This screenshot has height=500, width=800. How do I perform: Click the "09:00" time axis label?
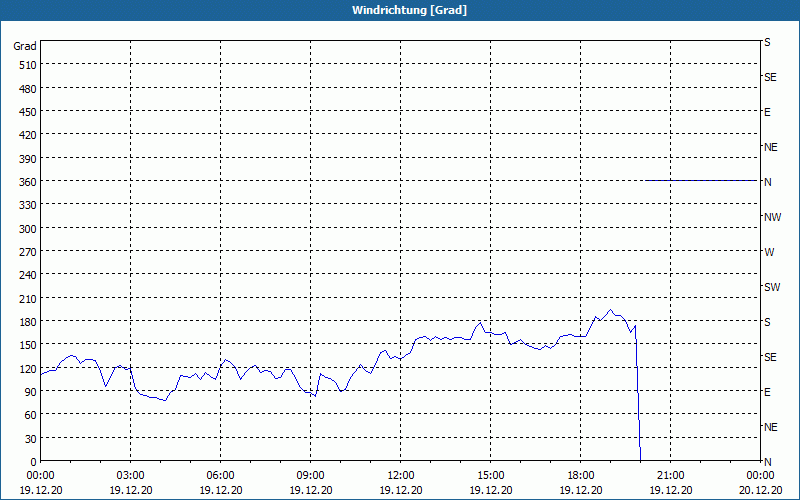point(310,476)
